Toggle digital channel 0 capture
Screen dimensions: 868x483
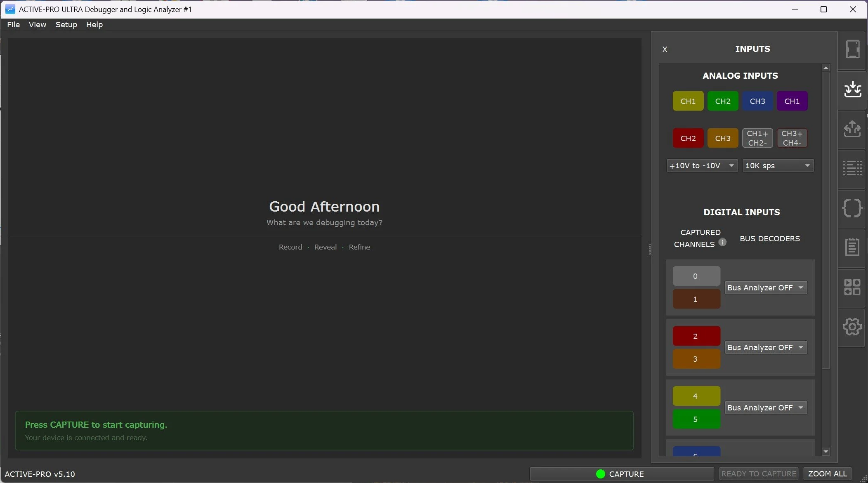(696, 276)
